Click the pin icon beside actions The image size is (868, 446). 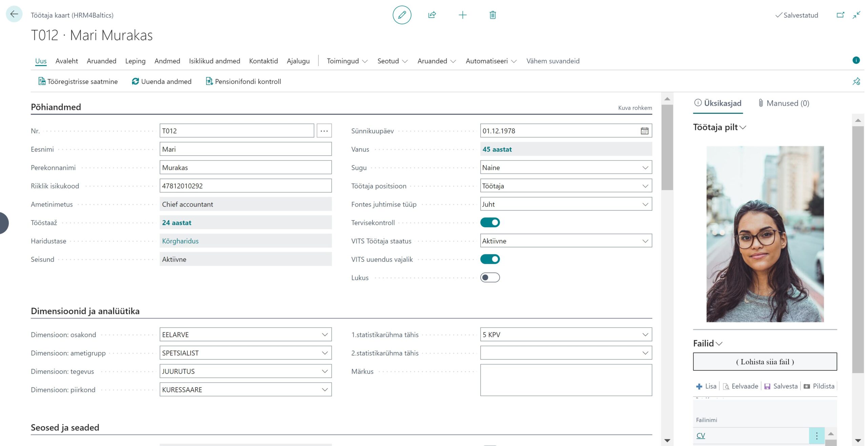856,81
